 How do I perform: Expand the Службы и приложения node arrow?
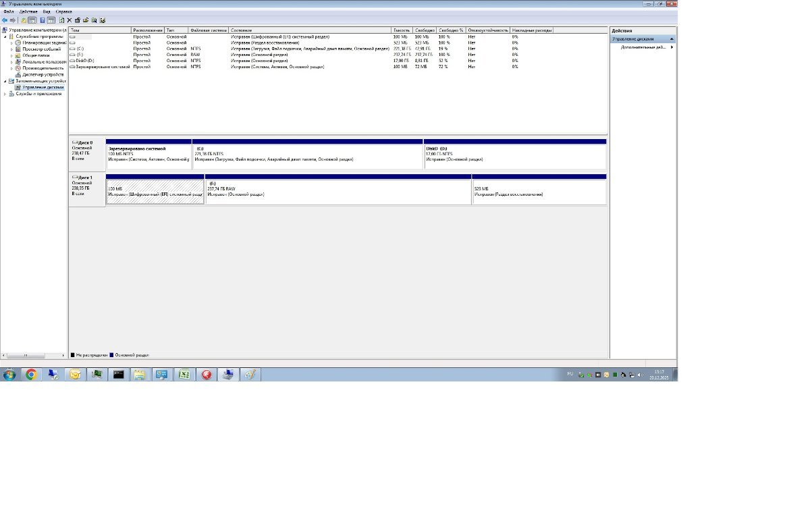coord(5,94)
